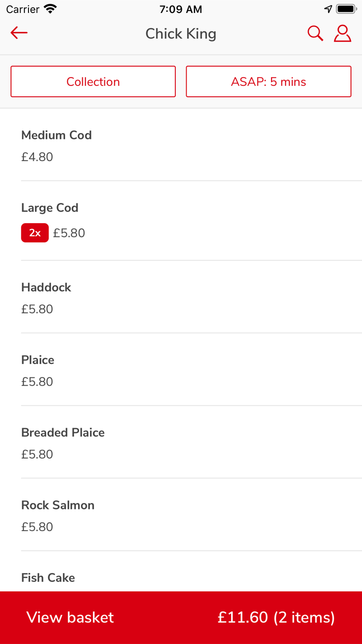Tap the back arrow icon
Image resolution: width=362 pixels, height=644 pixels.
coord(19,33)
